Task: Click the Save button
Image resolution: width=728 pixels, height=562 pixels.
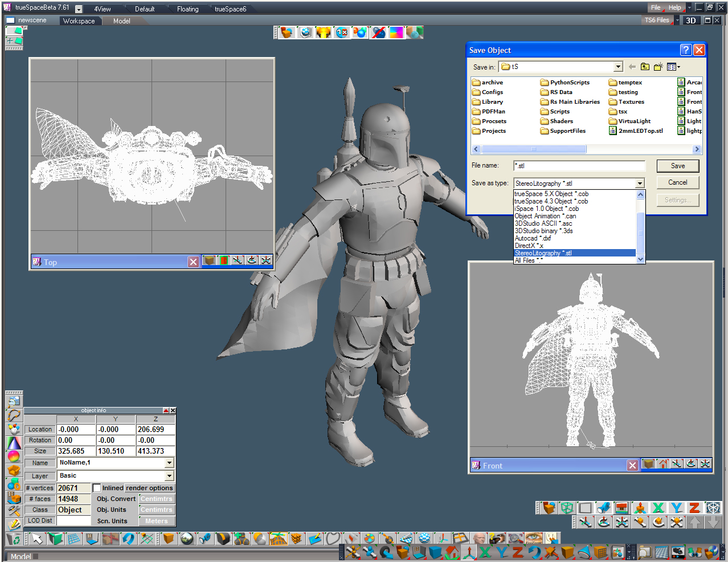Action: tap(678, 166)
